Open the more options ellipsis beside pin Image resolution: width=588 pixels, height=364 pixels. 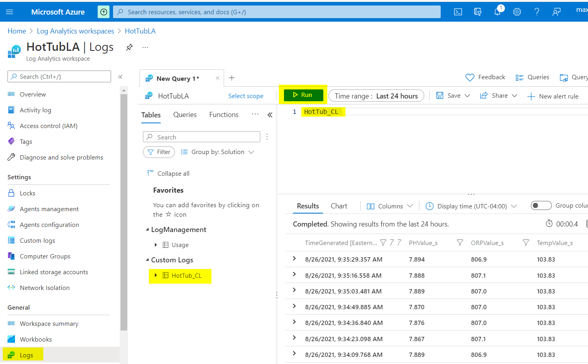click(x=145, y=47)
